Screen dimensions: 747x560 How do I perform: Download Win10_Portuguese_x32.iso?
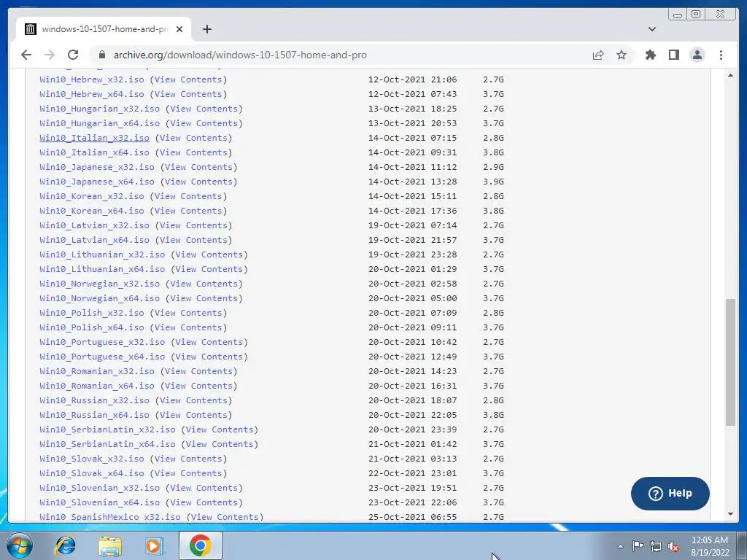[102, 343]
